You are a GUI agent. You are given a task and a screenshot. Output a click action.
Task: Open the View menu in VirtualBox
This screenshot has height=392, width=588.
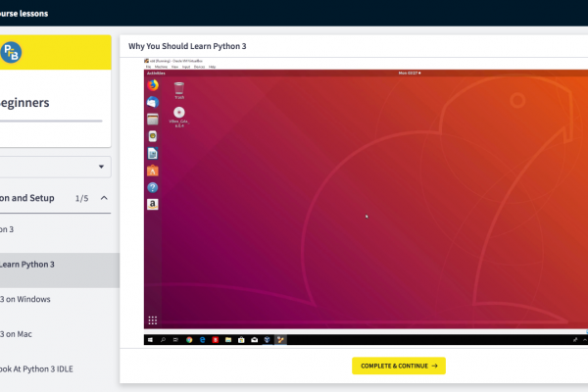[x=174, y=67]
